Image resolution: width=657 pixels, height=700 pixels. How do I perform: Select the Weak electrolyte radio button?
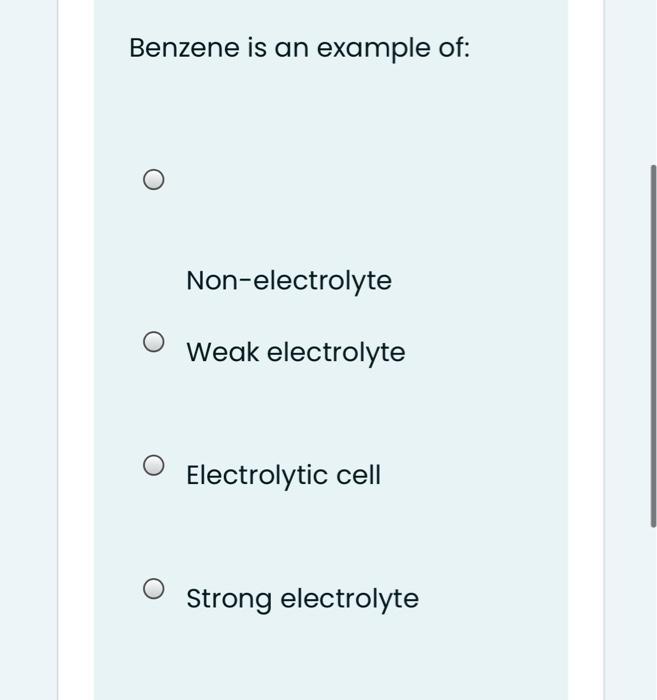(x=152, y=343)
